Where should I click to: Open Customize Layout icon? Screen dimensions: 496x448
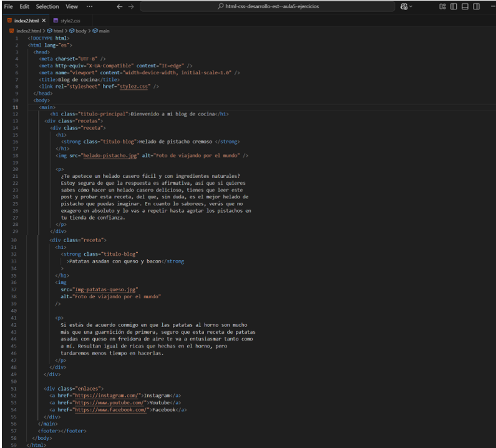click(x=442, y=6)
